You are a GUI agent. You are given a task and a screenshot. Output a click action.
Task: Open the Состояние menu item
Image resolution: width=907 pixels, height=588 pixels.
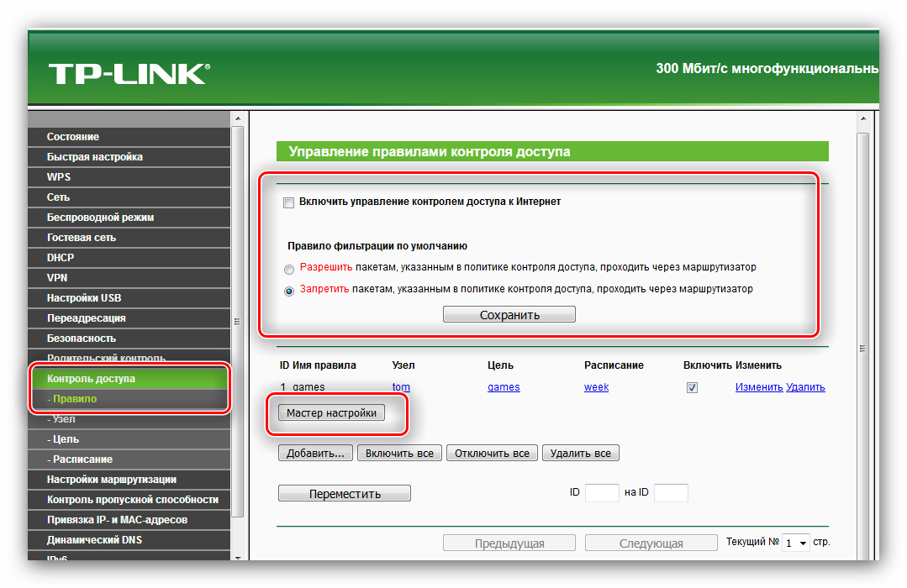coord(73,137)
